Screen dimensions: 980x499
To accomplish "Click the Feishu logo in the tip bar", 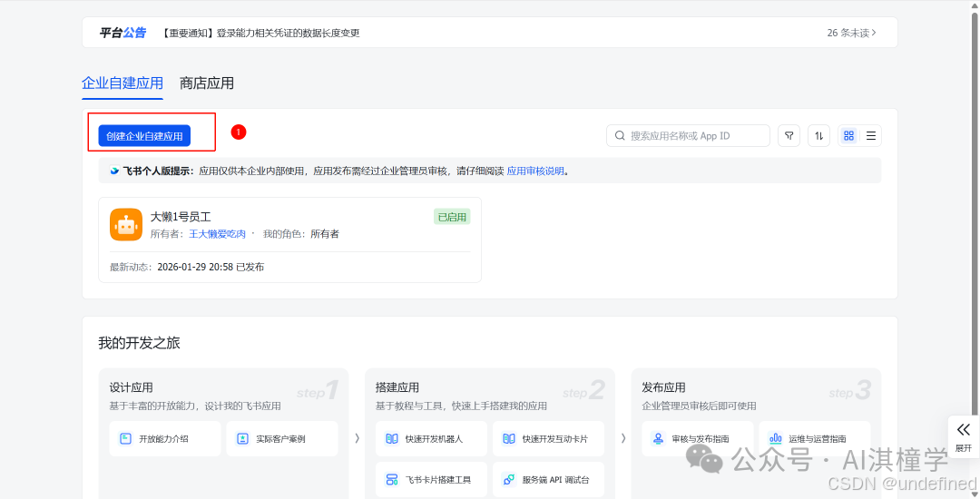I will pos(114,171).
